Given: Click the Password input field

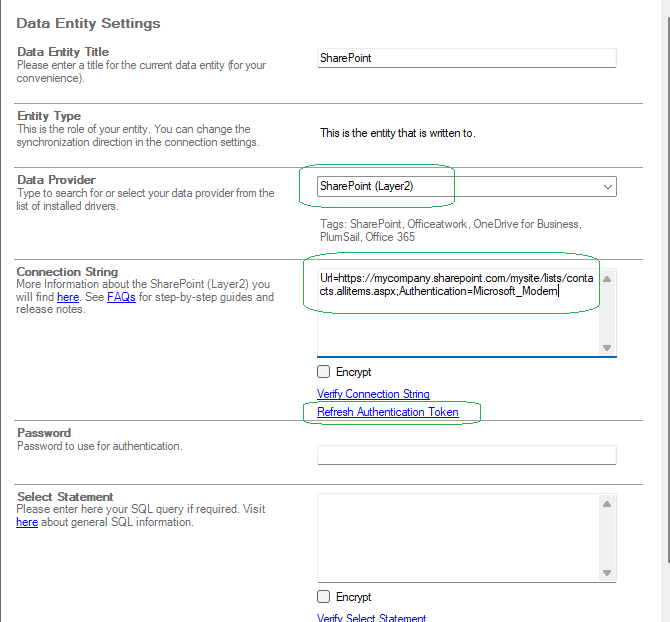Looking at the screenshot, I should pos(467,455).
